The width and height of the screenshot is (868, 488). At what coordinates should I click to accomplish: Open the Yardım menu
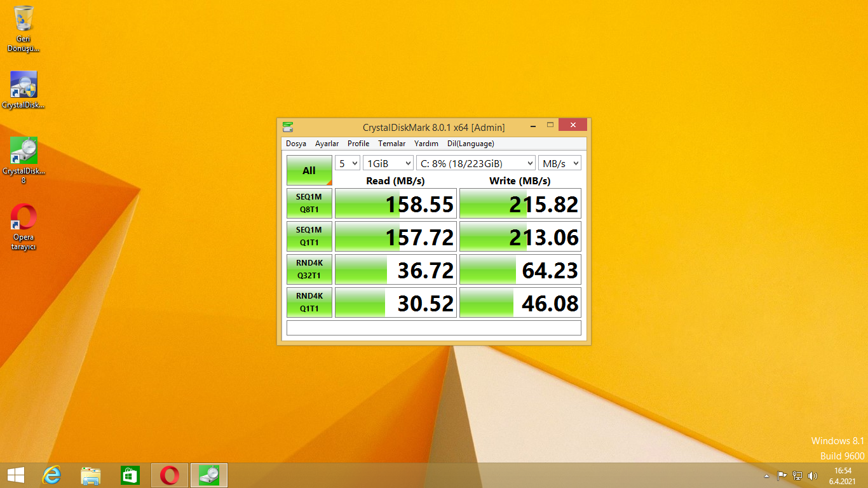coord(426,144)
